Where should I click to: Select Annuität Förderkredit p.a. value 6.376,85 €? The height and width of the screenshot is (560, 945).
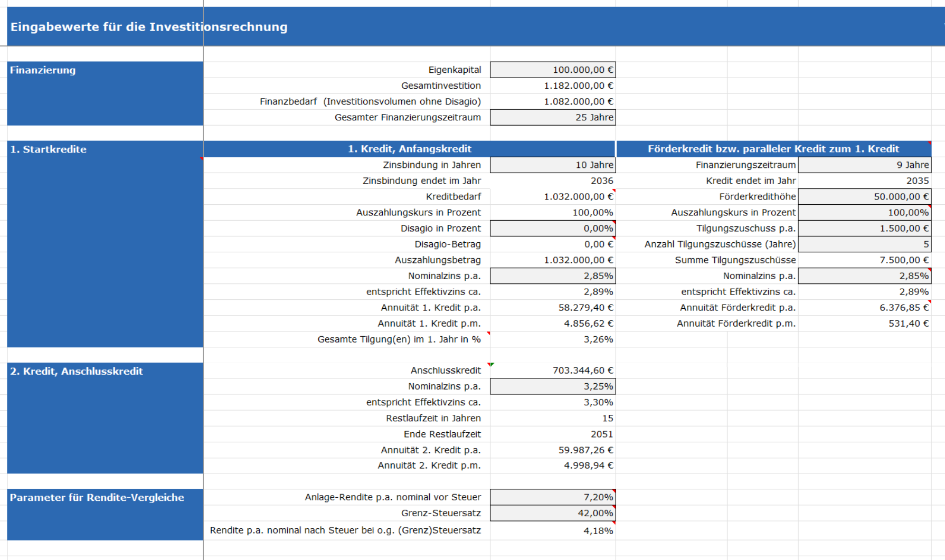pyautogui.click(x=904, y=307)
